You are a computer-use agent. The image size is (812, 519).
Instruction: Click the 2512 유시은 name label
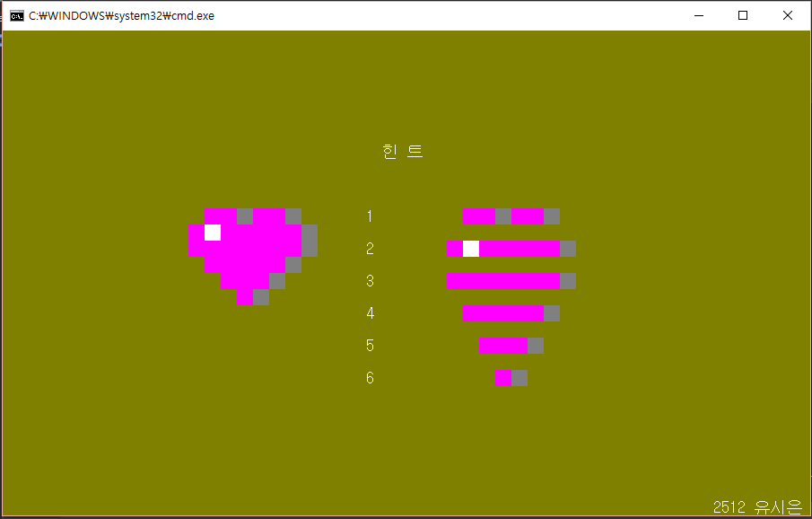point(756,506)
